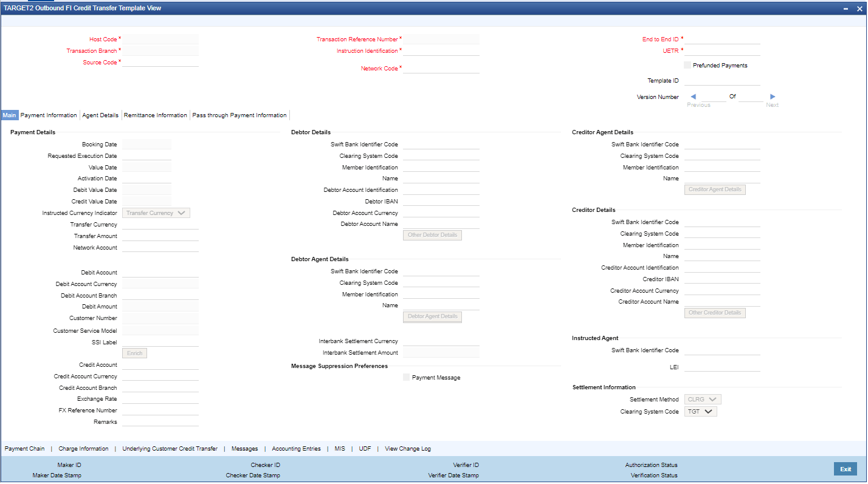Open the UDF link
The width and height of the screenshot is (868, 484).
pos(365,449)
